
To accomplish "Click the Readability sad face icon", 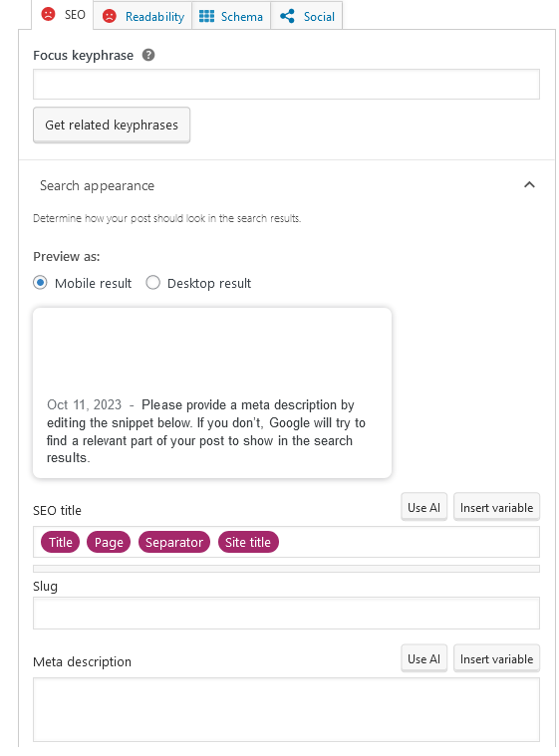I will pyautogui.click(x=110, y=16).
